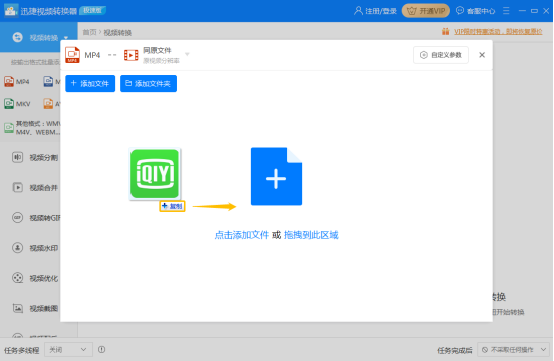Click the 视频转换 swap icon in sidebar
Screen dimensions: 554x361
pyautogui.click(x=17, y=37)
